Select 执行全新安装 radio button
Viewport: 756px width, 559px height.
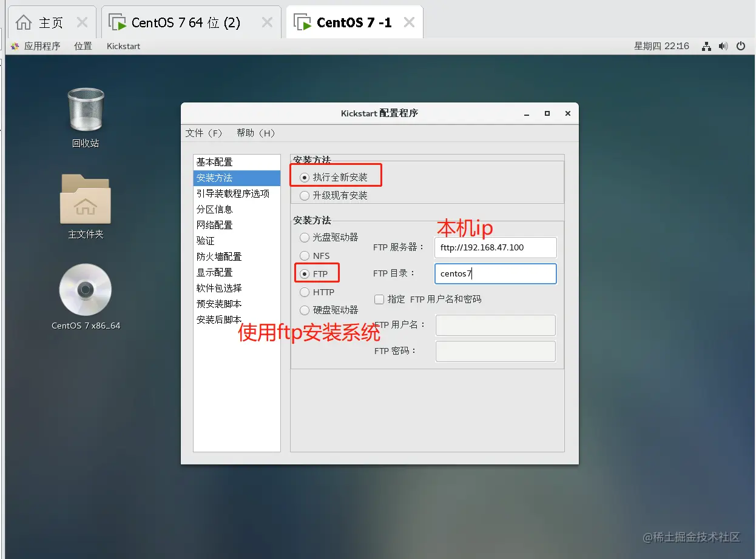[305, 178]
